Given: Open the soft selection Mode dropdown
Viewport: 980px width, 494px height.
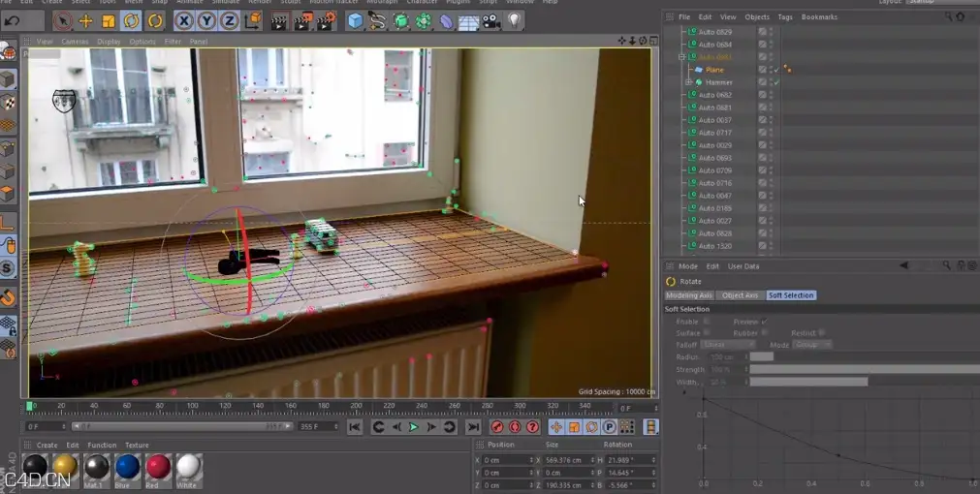Looking at the screenshot, I should [812, 345].
